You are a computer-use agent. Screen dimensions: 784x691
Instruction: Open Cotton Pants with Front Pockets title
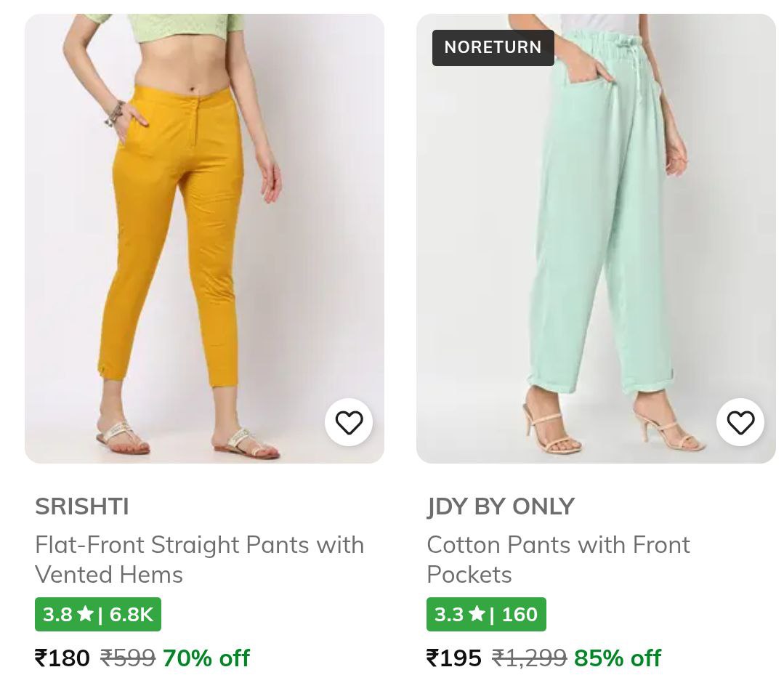(x=558, y=559)
